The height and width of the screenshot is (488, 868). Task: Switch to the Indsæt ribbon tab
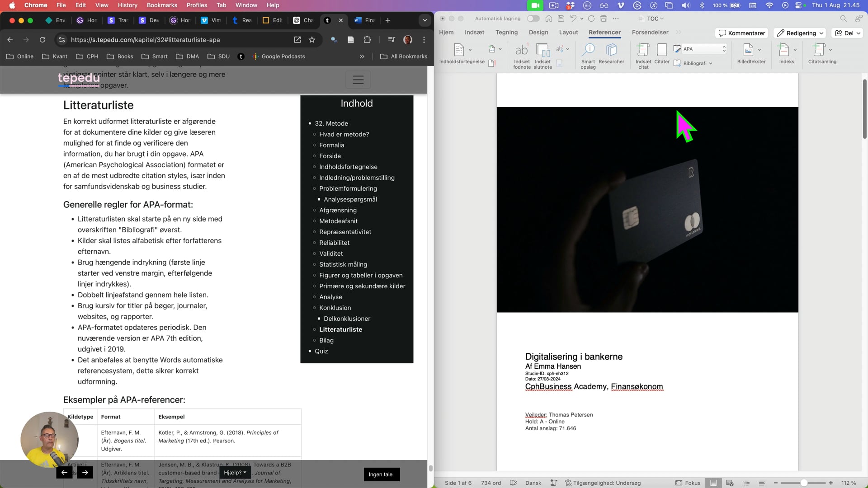474,33
